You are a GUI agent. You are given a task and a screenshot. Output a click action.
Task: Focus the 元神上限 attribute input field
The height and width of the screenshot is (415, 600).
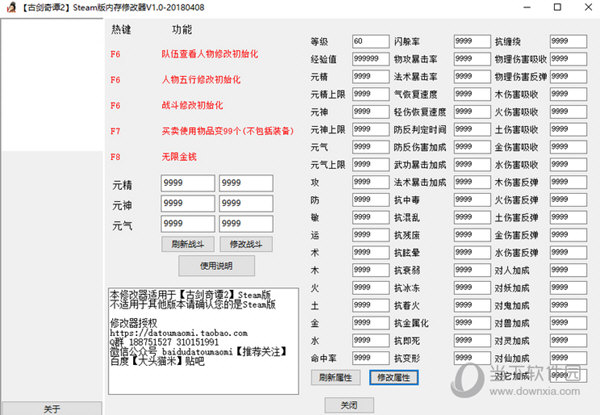pos(370,129)
